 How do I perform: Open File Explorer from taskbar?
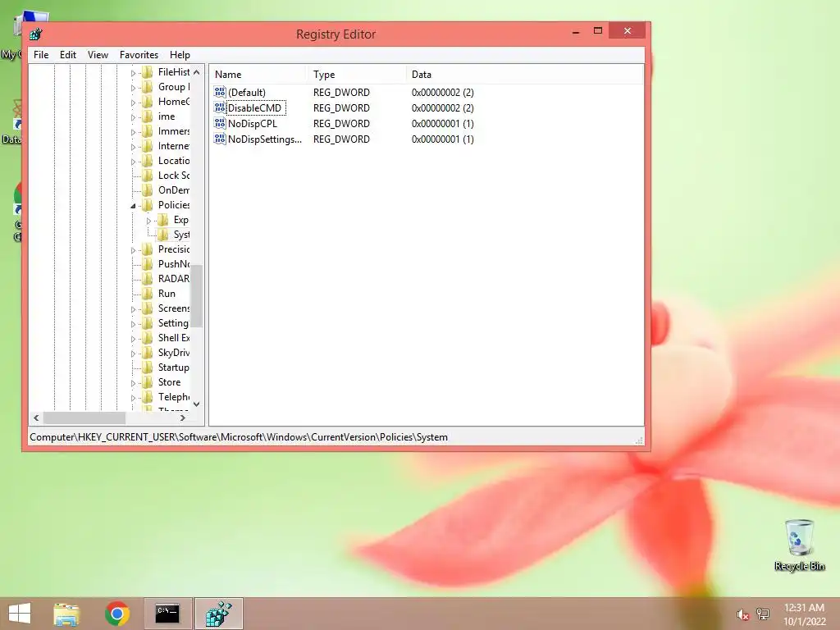tap(66, 614)
